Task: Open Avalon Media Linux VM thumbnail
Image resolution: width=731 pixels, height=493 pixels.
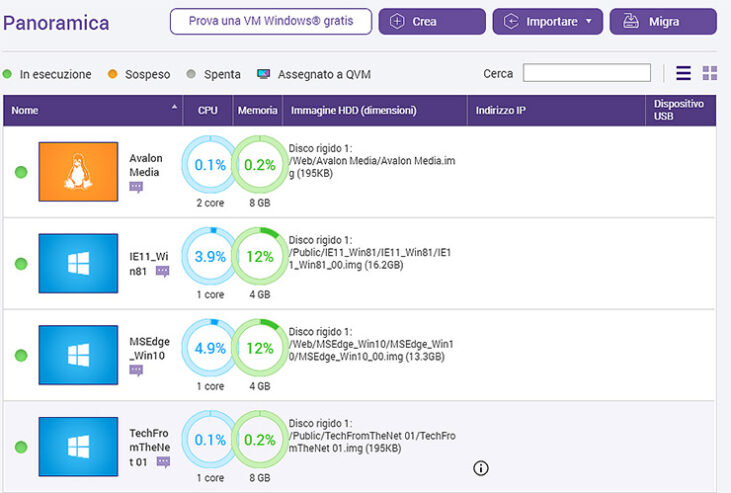Action: 78,172
